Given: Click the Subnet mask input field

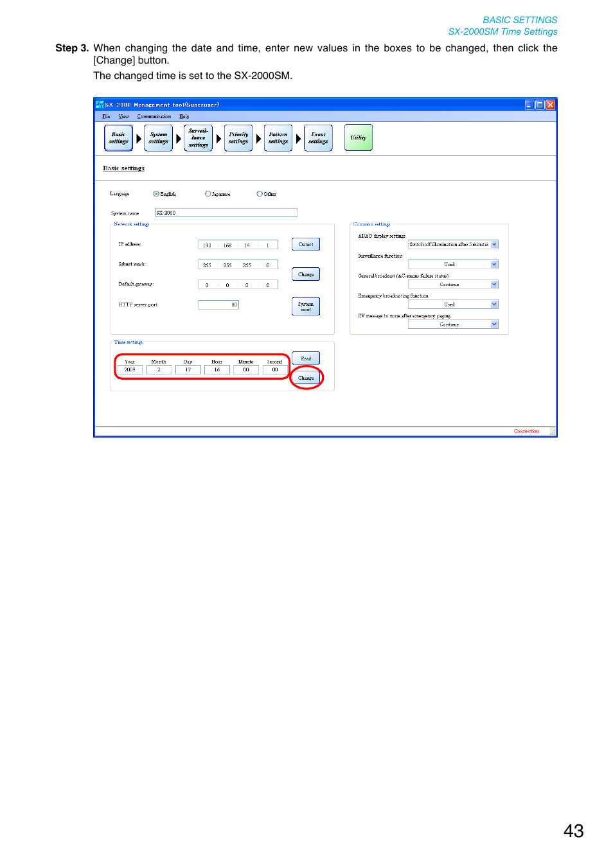Looking at the screenshot, I should pos(238,265).
